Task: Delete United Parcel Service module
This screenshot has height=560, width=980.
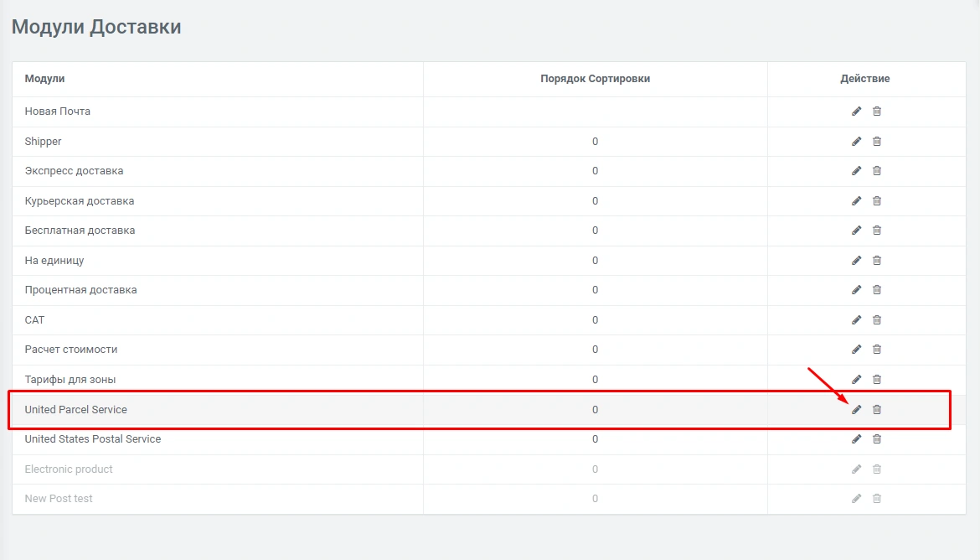Action: point(877,410)
